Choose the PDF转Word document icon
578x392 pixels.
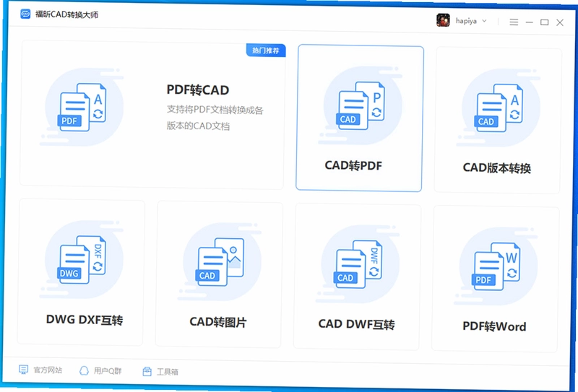coord(496,266)
